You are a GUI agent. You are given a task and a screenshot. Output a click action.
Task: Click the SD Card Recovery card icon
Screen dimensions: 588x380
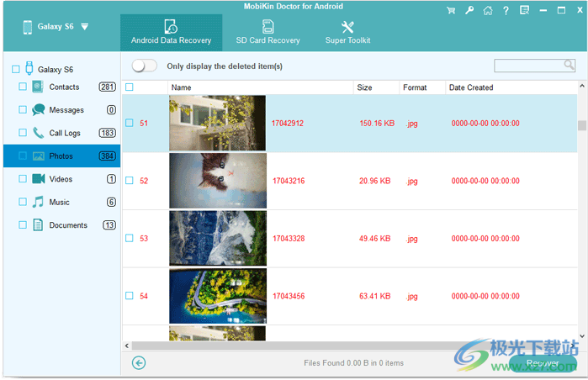click(x=268, y=27)
